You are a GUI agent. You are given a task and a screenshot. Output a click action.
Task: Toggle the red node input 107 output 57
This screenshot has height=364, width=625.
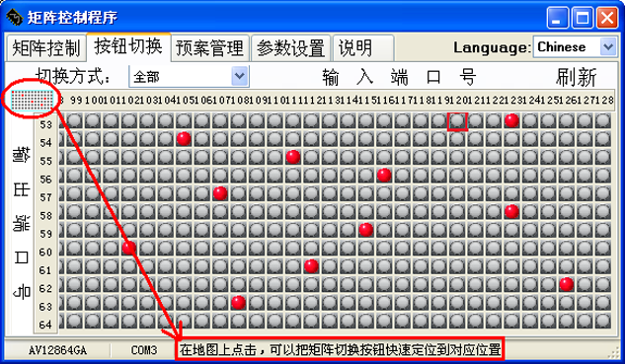pyautogui.click(x=220, y=193)
